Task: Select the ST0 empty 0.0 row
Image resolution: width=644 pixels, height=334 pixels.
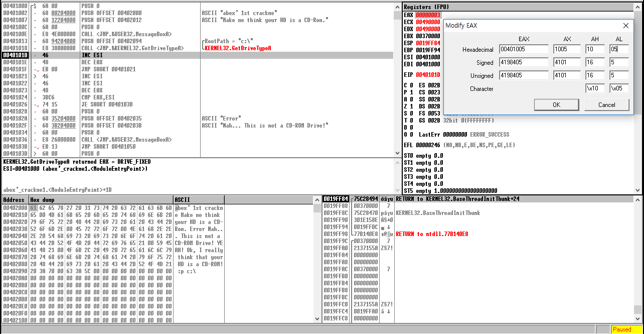Action: [423, 156]
